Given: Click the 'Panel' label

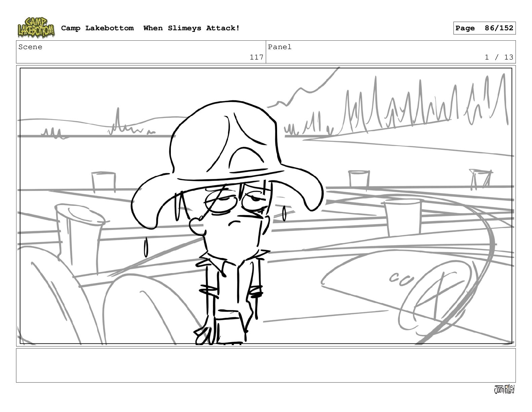Looking at the screenshot, I should 280,47.
